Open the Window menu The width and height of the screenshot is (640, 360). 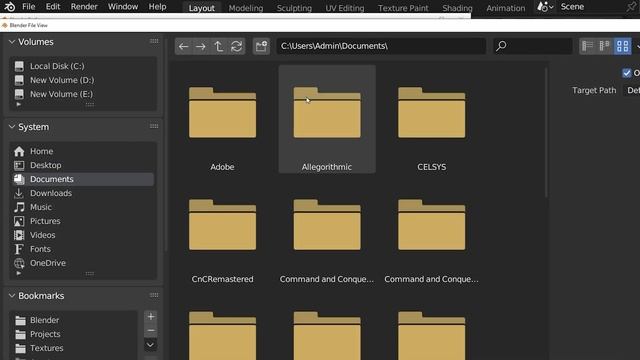pos(123,7)
